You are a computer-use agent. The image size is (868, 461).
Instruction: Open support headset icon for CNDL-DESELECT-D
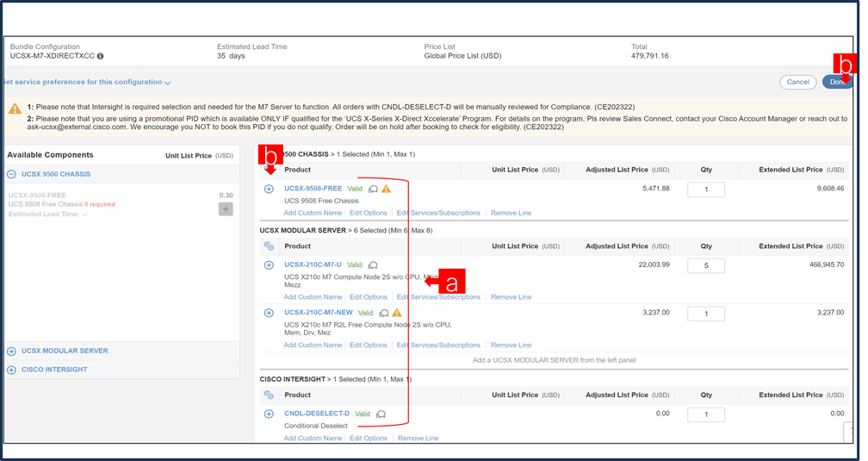pos(381,414)
